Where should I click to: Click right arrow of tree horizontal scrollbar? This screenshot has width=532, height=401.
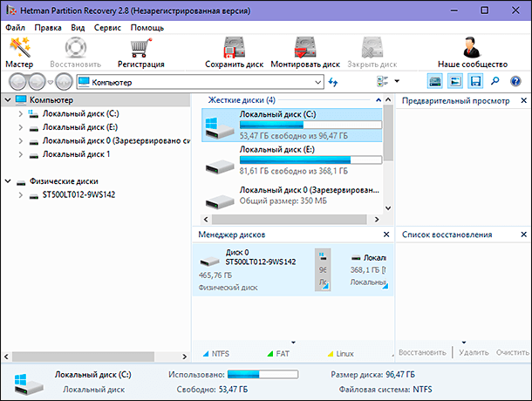185,357
